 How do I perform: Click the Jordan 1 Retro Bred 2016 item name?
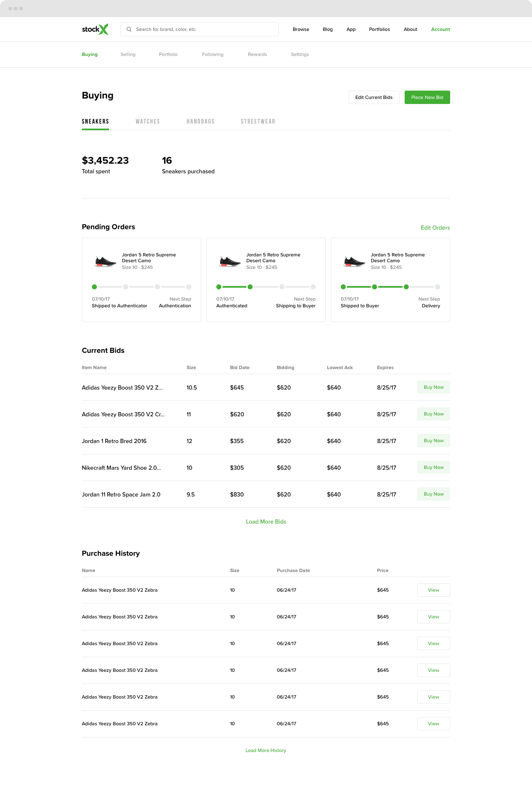(114, 441)
